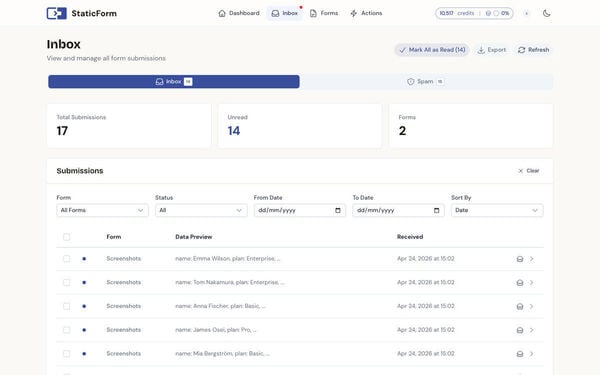Open the Dashboard page
The width and height of the screenshot is (600, 375).
[239, 13]
